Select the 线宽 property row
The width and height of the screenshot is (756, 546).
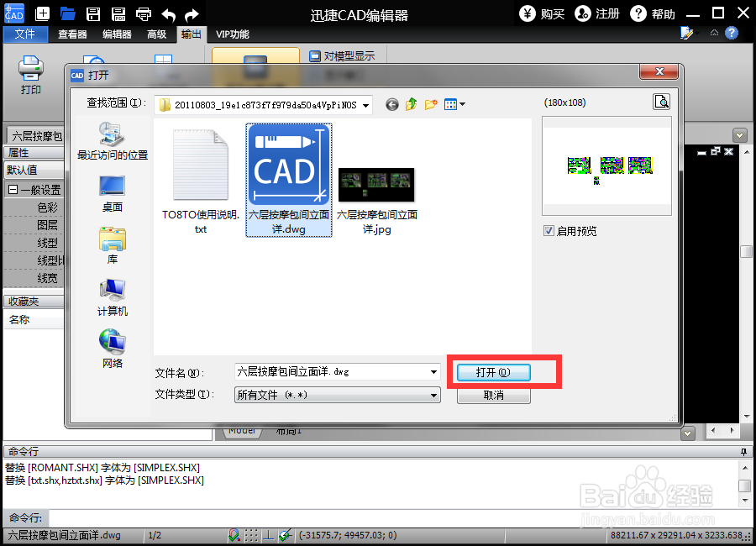[x=34, y=278]
